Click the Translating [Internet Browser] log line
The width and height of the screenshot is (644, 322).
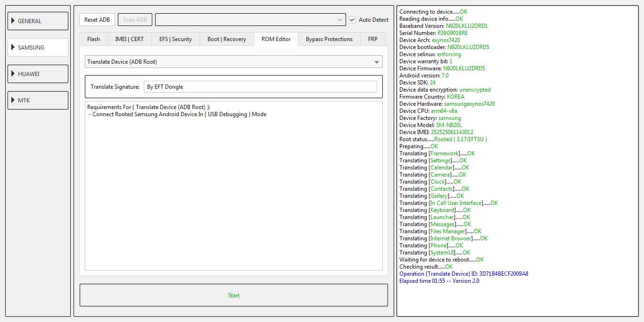click(443, 238)
